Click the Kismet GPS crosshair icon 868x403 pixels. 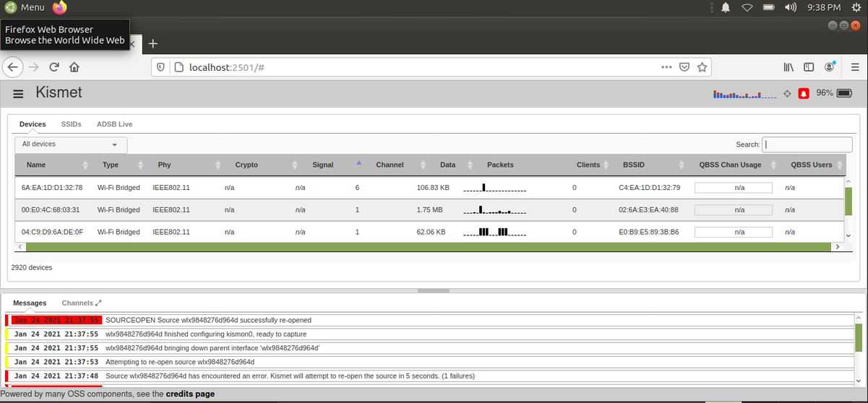coord(787,94)
